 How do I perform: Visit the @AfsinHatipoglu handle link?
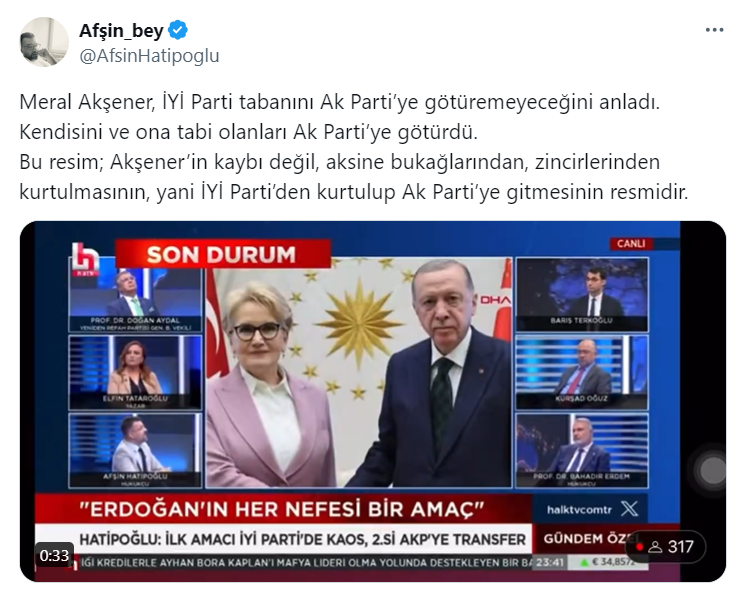tap(149, 56)
